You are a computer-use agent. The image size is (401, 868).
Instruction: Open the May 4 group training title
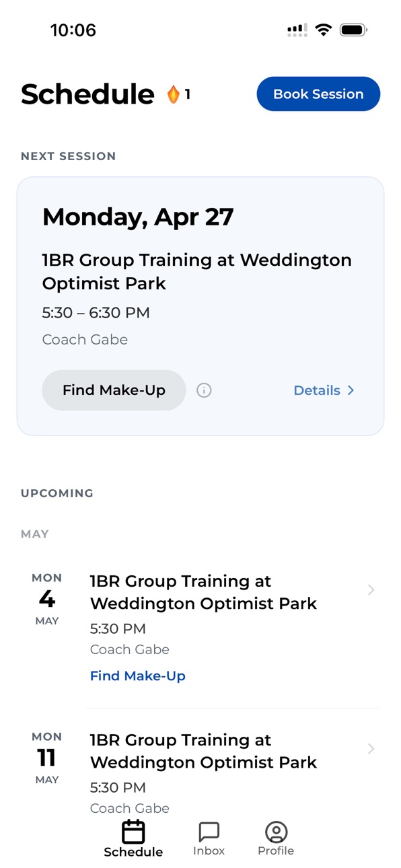tap(203, 592)
